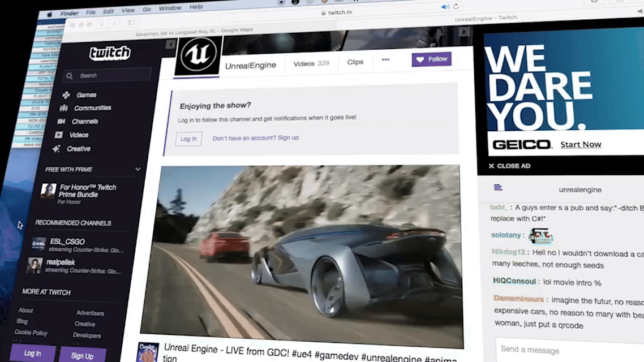Click chat username HiQConsoul
Screen dimensions: 644x362
click(x=514, y=281)
